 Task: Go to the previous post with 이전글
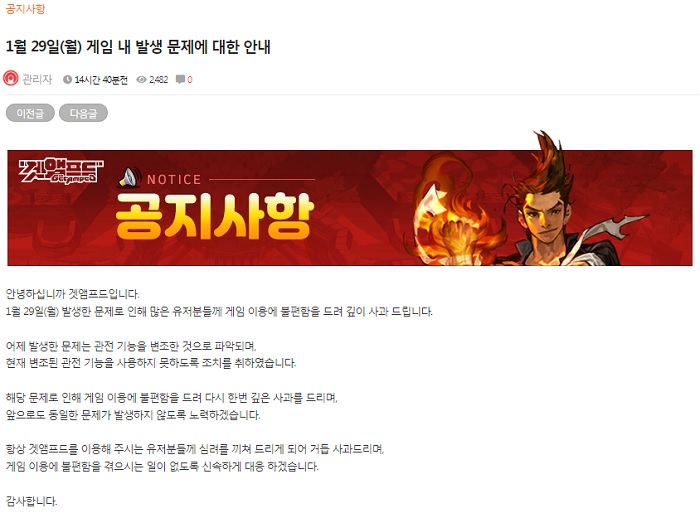30,113
